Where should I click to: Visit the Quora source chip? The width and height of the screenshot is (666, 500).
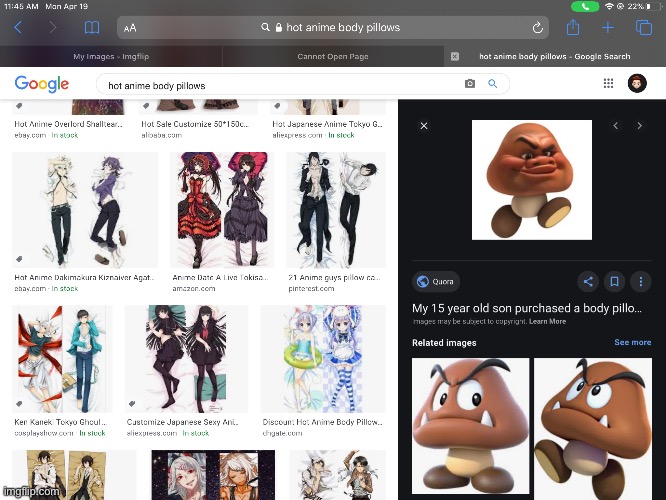pos(436,281)
